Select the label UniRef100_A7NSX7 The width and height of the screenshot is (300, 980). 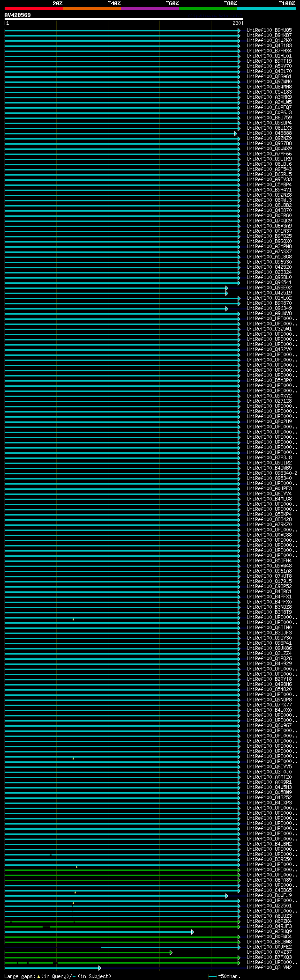[x=269, y=252]
